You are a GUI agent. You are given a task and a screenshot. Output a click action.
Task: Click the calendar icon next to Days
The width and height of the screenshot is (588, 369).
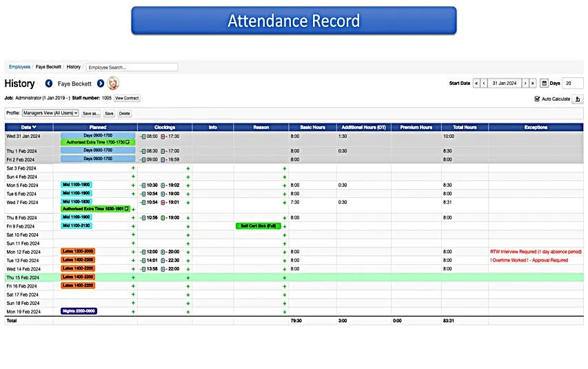pos(544,83)
